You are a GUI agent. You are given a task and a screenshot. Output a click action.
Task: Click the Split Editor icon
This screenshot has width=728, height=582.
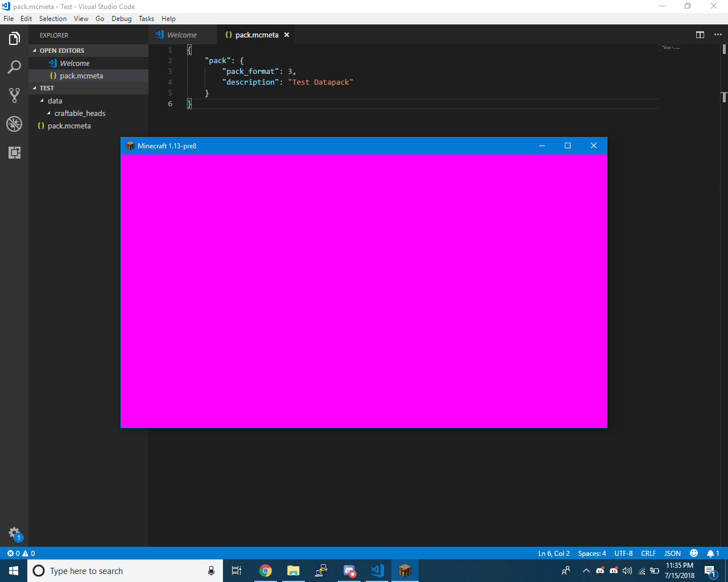click(700, 35)
